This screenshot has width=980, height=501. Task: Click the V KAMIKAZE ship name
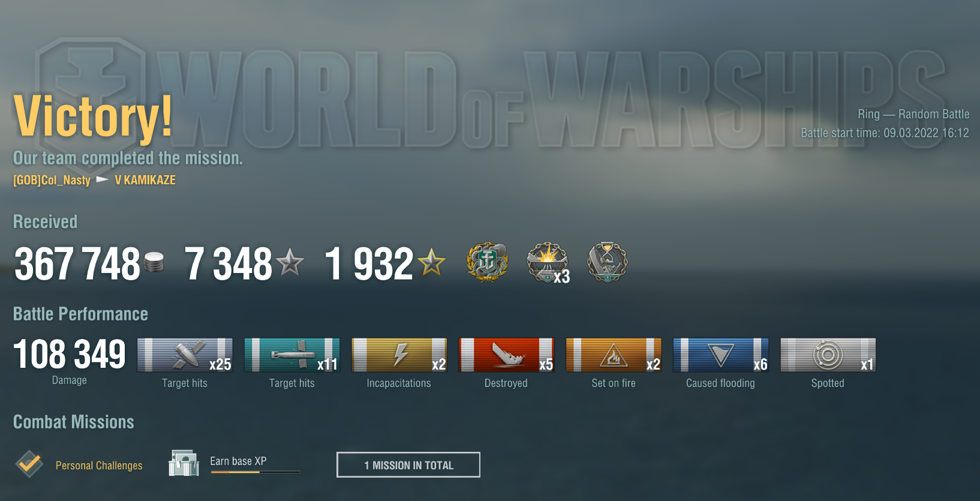[145, 180]
